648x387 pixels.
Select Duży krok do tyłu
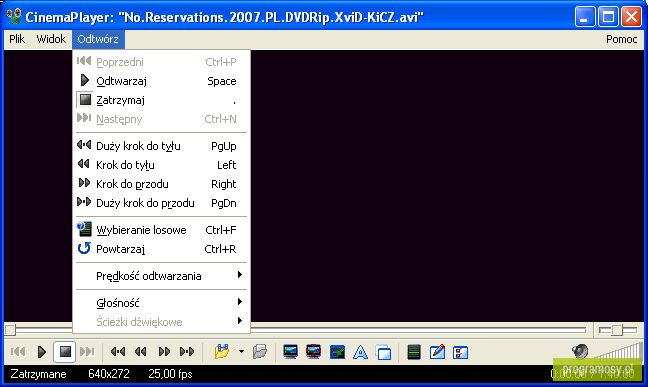coord(161,146)
